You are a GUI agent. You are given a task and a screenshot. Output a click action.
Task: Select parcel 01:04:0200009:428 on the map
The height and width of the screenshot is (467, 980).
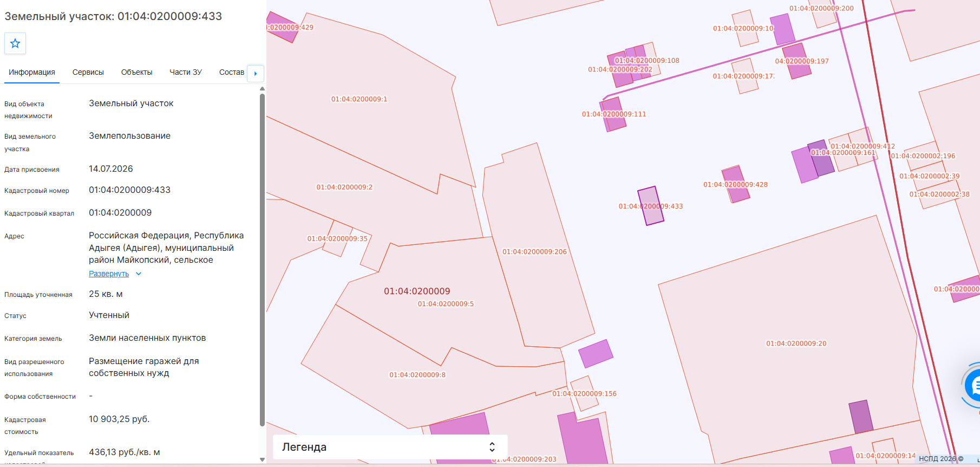tap(736, 184)
